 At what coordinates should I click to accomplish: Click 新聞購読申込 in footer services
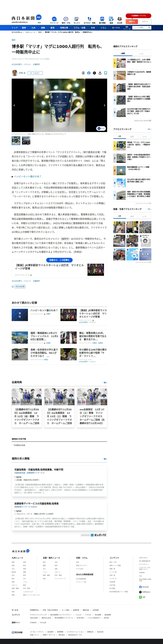point(34,610)
